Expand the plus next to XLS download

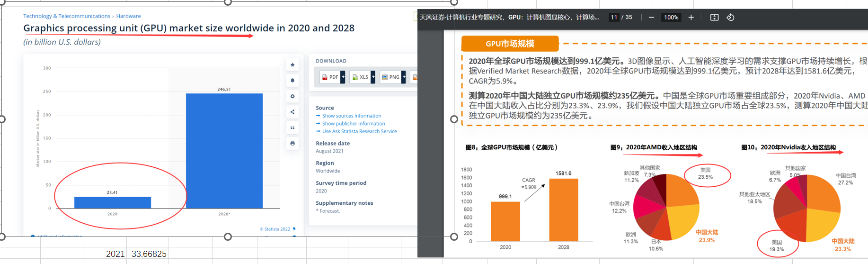pos(373,77)
